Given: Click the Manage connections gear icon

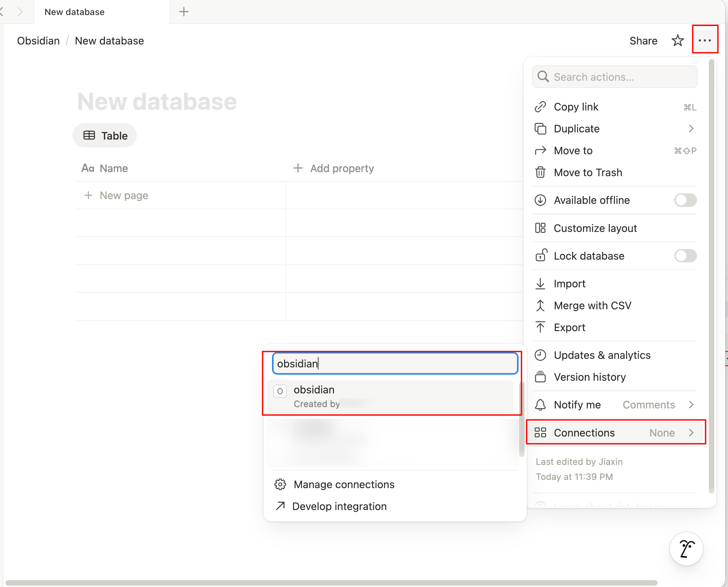Looking at the screenshot, I should (280, 484).
